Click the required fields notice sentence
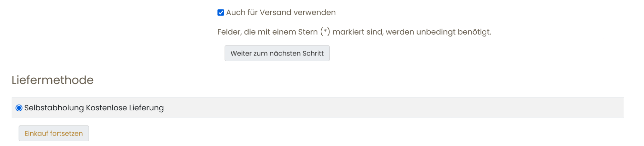This screenshot has width=644, height=146. [354, 32]
